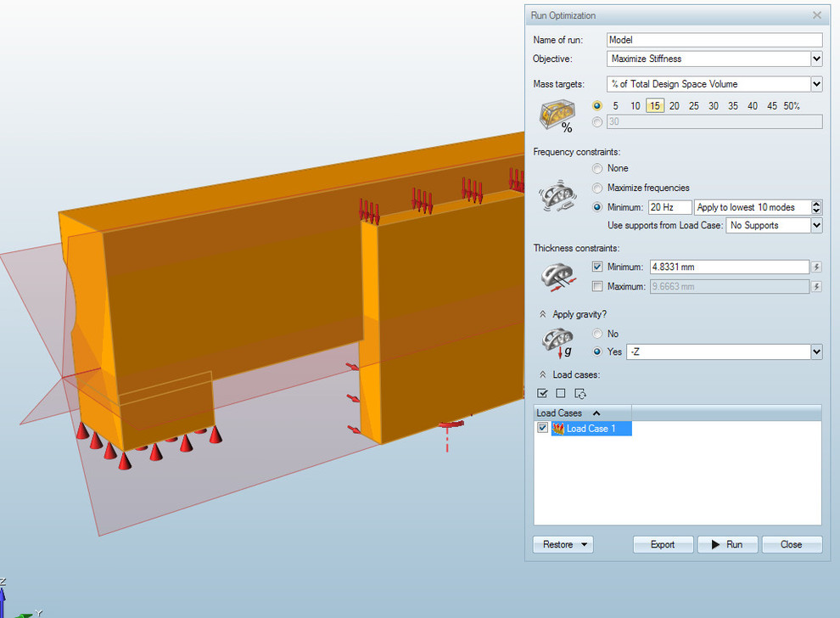Screen dimensions: 840x618
Task: Select the 30 percent mass target
Action: (714, 106)
